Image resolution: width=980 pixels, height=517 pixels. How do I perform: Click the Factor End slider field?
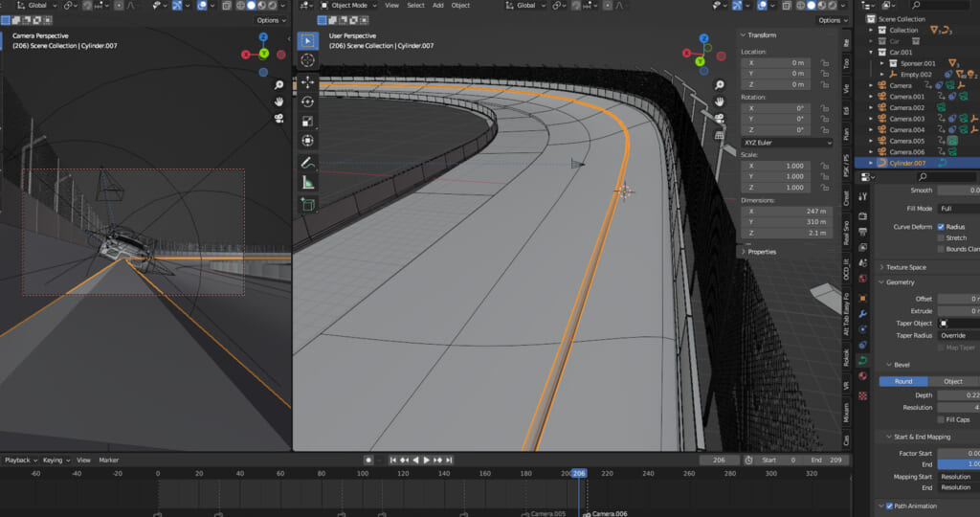pyautogui.click(x=959, y=463)
